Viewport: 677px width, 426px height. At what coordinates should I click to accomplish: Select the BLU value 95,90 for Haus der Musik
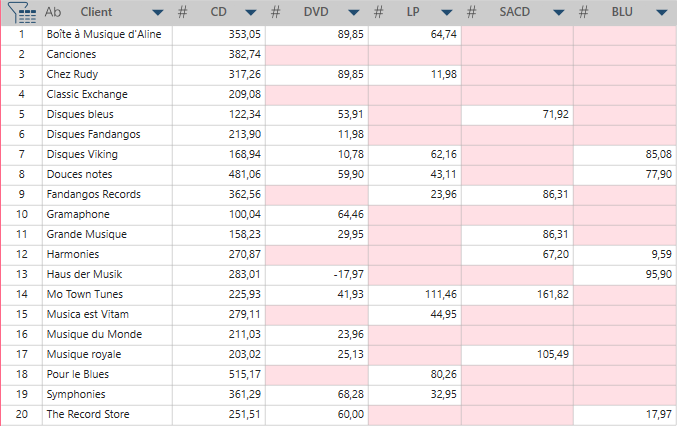coord(652,274)
